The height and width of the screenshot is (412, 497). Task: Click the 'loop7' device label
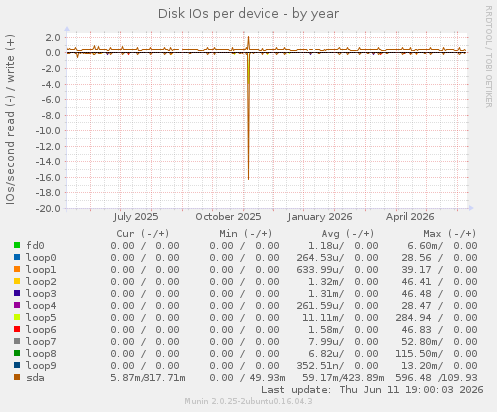(x=41, y=342)
